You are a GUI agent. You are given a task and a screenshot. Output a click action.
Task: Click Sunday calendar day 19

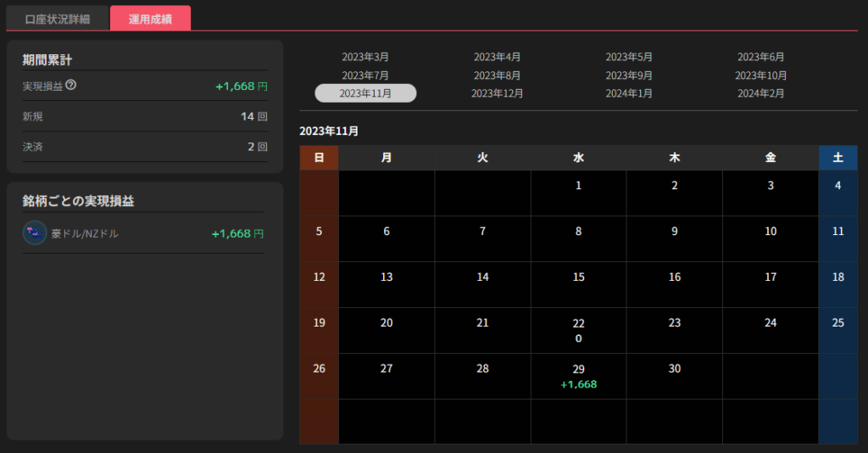pyautogui.click(x=319, y=331)
